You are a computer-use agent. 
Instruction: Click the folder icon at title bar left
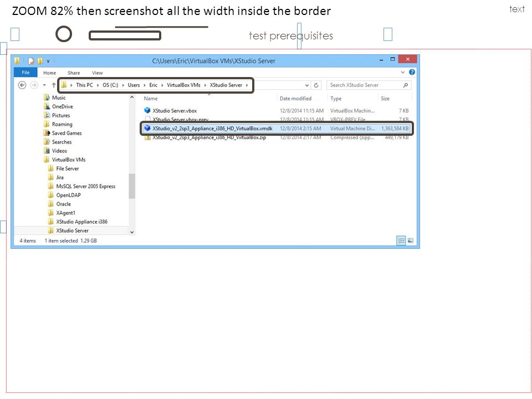(x=17, y=61)
